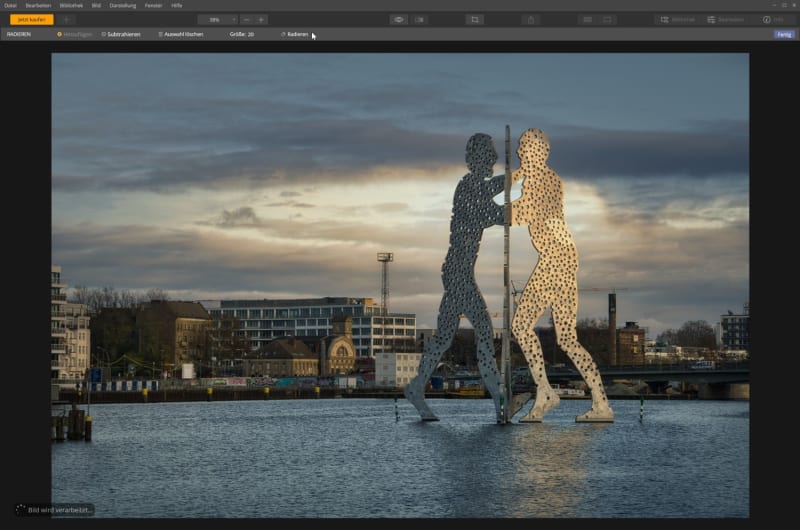The image size is (800, 530).
Task: Open the Bibliothek menu
Action: click(71, 5)
